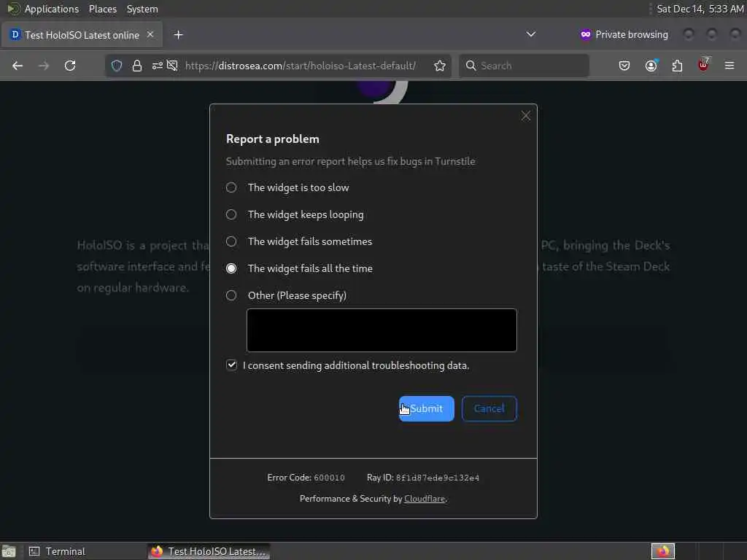747x560 pixels.
Task: Open a new tab with plus icon
Action: pyautogui.click(x=178, y=35)
